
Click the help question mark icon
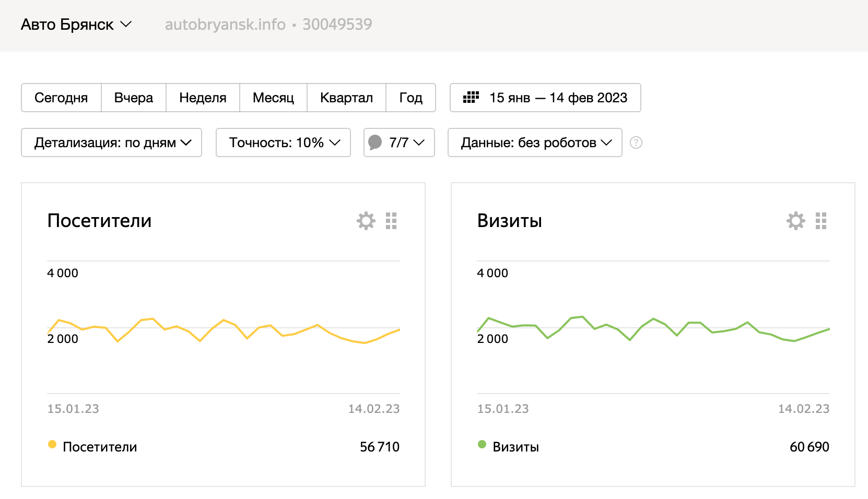[x=636, y=142]
